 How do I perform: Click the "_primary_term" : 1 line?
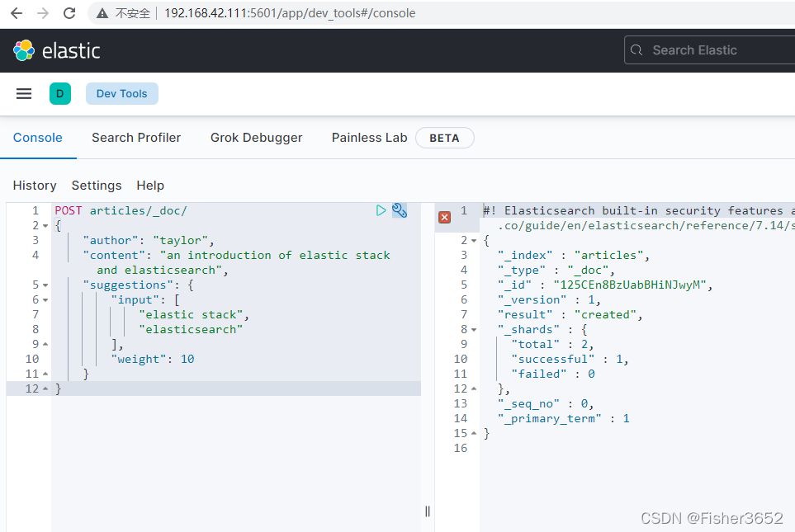[x=563, y=418]
